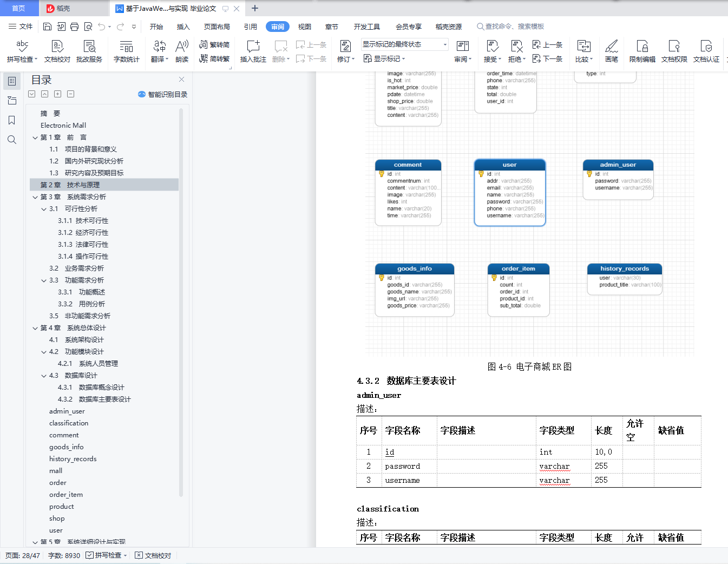This screenshot has width=728, height=564.
Task: Convert simplified to traditional with 简转繁
Action: (x=214, y=58)
